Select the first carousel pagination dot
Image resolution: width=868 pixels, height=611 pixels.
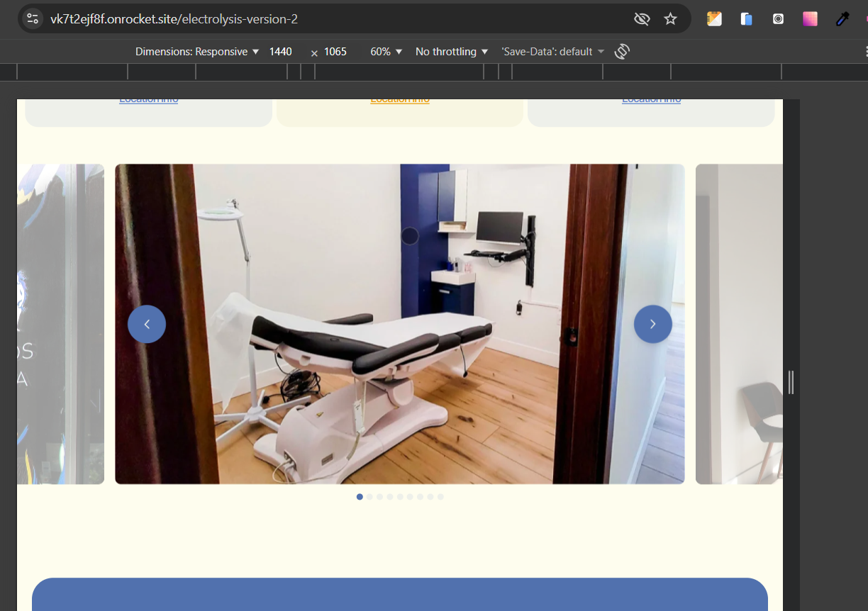pos(360,497)
